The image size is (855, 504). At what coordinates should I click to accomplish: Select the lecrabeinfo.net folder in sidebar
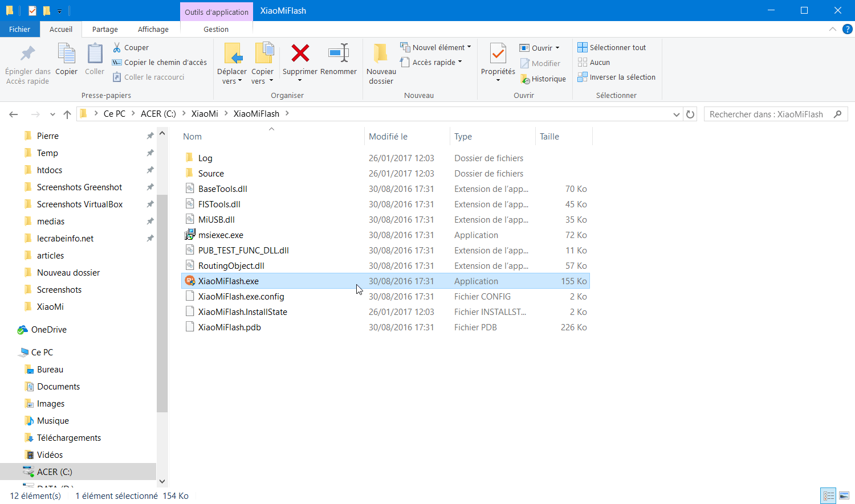[x=65, y=238]
